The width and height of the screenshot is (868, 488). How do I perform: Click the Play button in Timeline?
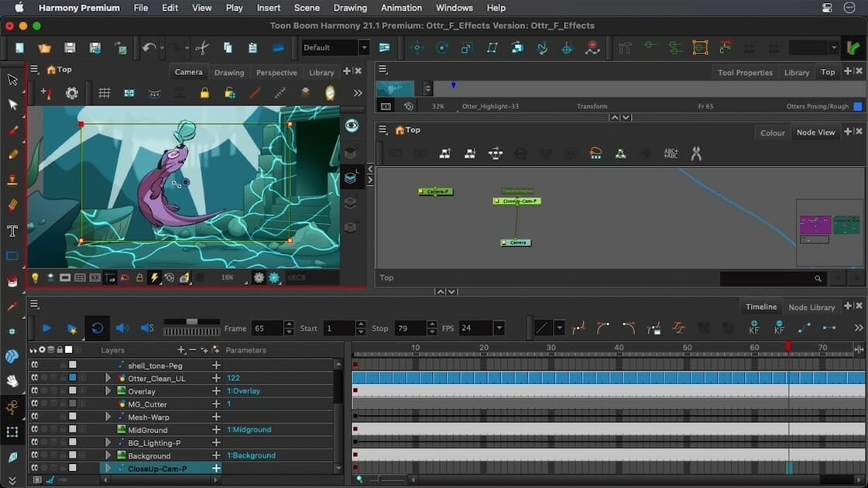(47, 328)
